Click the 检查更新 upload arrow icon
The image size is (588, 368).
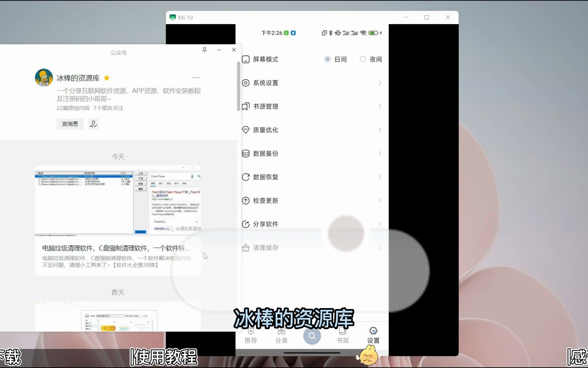tap(246, 200)
